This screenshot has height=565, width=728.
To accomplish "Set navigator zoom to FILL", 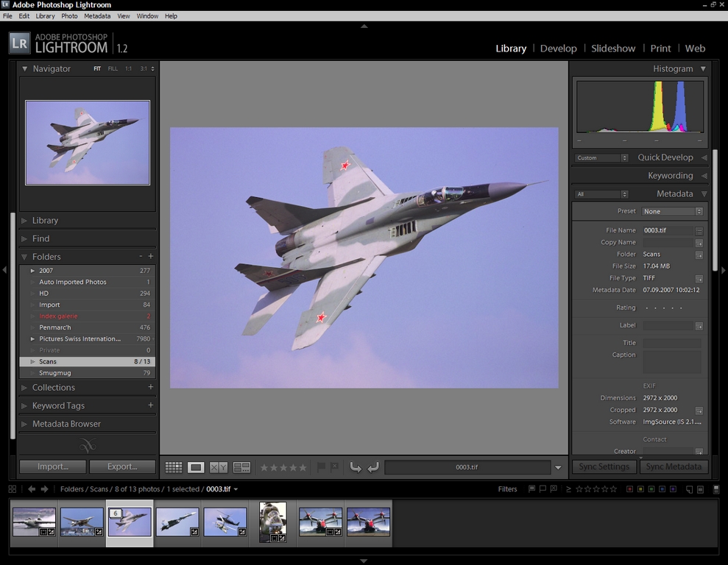I will 113,68.
